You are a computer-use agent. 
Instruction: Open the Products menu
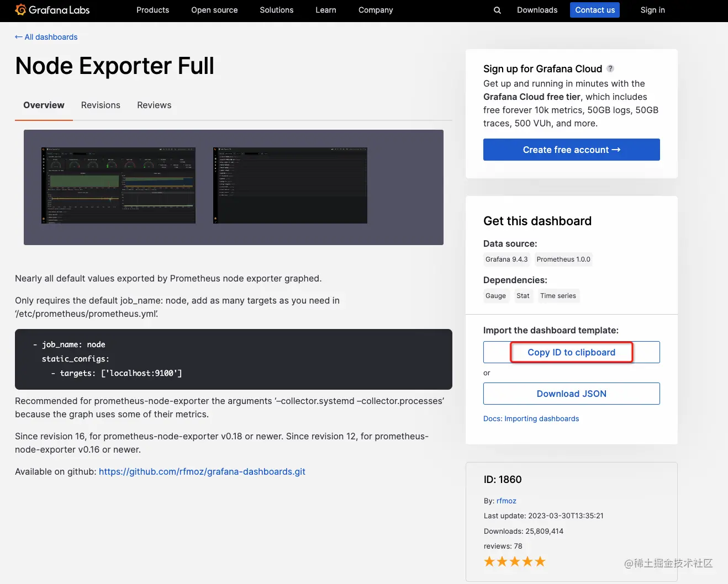point(152,10)
